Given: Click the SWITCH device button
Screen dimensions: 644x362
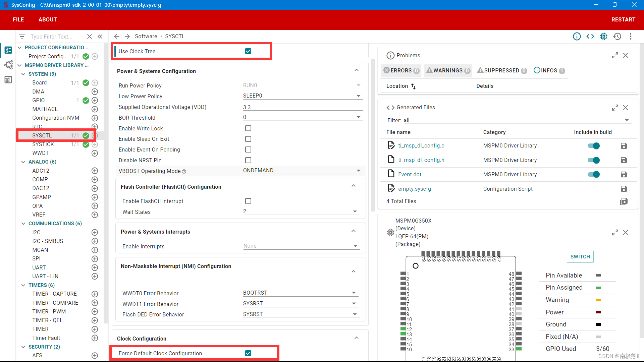Looking at the screenshot, I should click(x=580, y=256).
